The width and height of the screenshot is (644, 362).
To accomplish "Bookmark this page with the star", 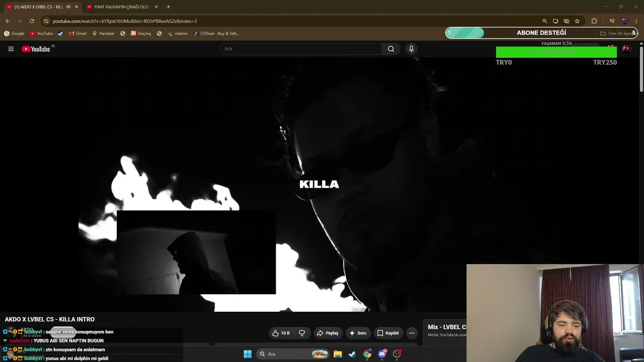I will click(577, 21).
